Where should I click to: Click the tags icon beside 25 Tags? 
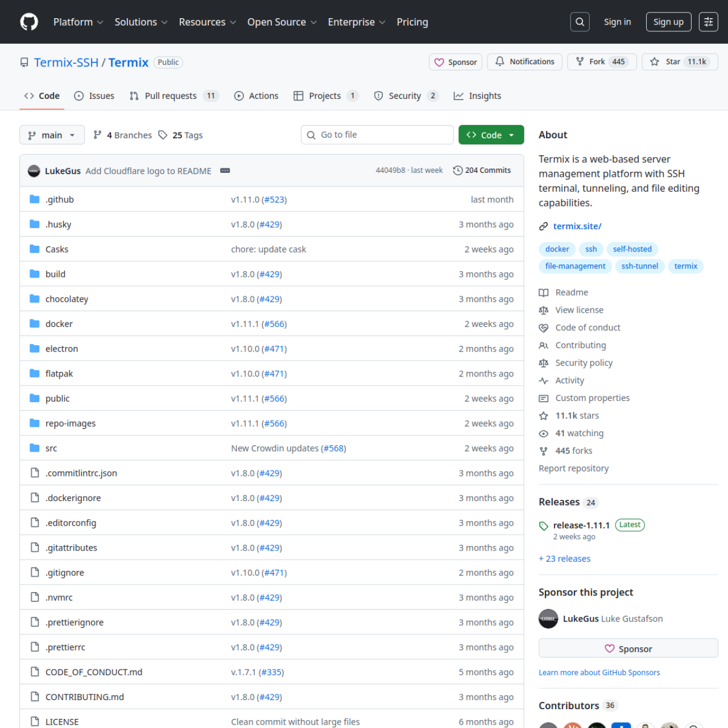click(163, 135)
